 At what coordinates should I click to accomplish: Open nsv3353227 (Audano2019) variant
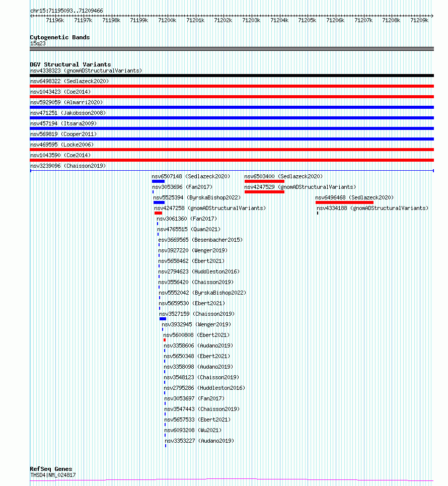pyautogui.click(x=199, y=441)
